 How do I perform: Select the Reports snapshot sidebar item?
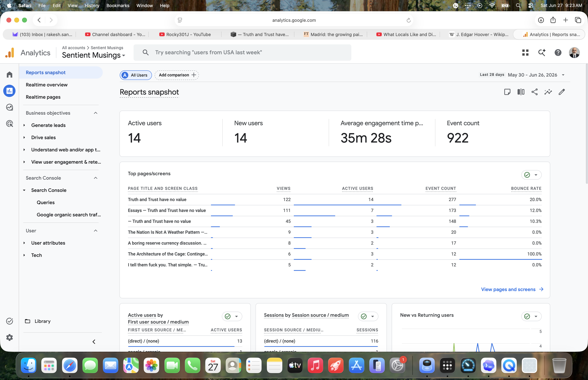pos(61,73)
